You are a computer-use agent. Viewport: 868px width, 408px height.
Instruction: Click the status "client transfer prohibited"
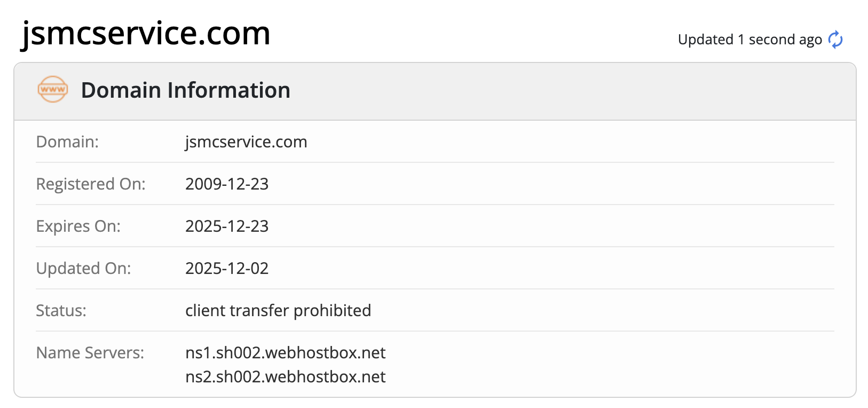(x=278, y=311)
